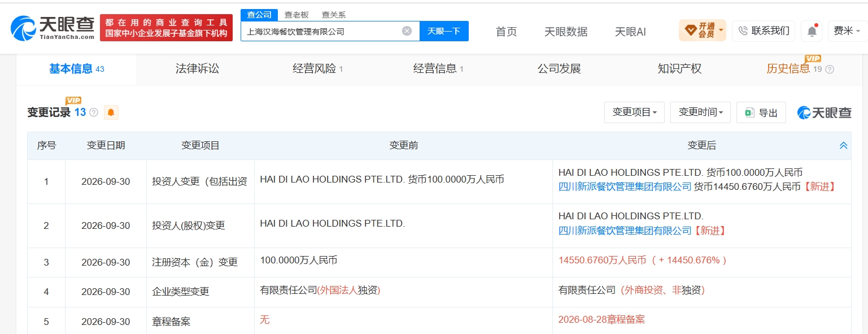This screenshot has width=868, height=334.
Task: Click the 投资人(股权)变更 cell
Action: (200, 226)
